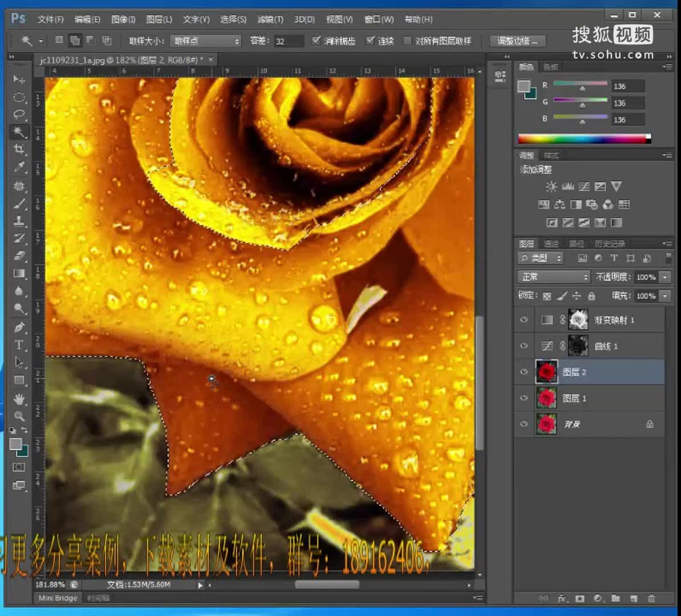The width and height of the screenshot is (681, 616).
Task: Select the Eyedropper tool
Action: tap(19, 167)
